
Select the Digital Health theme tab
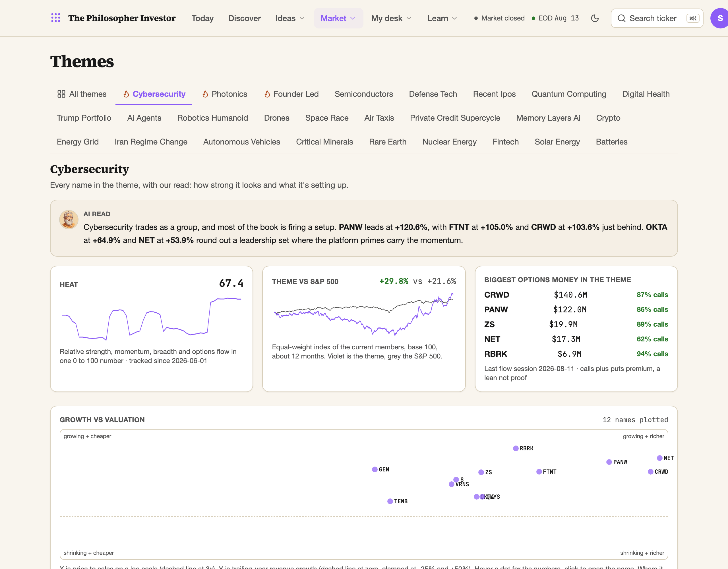click(646, 94)
